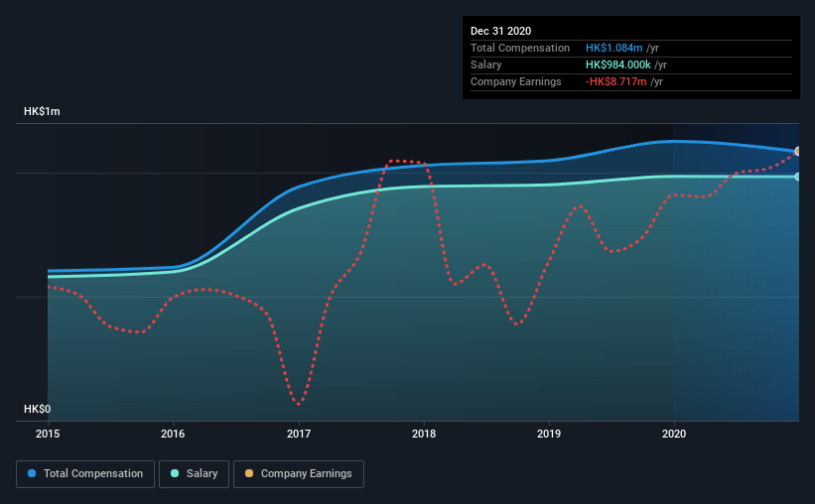The height and width of the screenshot is (504, 815).
Task: Click the total compensation line end marker
Action: [797, 151]
